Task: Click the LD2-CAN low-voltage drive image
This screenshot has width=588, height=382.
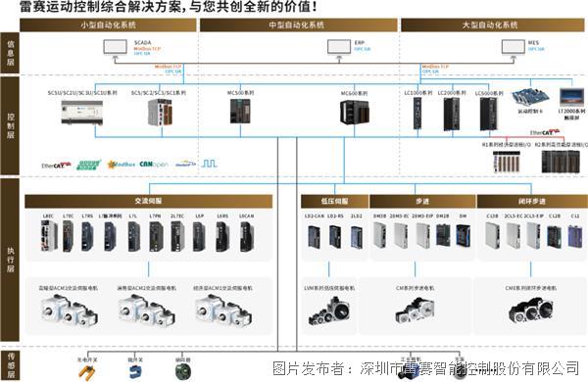Action: pos(314,237)
